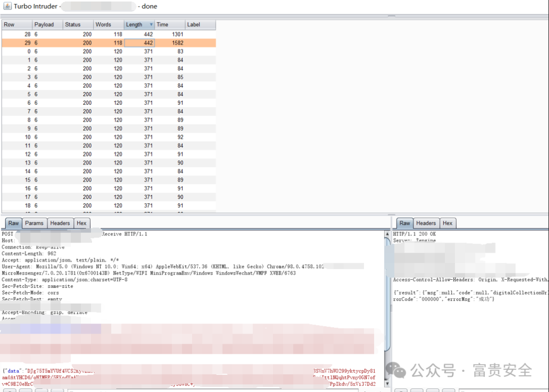Image resolution: width=549 pixels, height=392 pixels.
Task: Select the result row numbered 1
Action: coord(109,60)
